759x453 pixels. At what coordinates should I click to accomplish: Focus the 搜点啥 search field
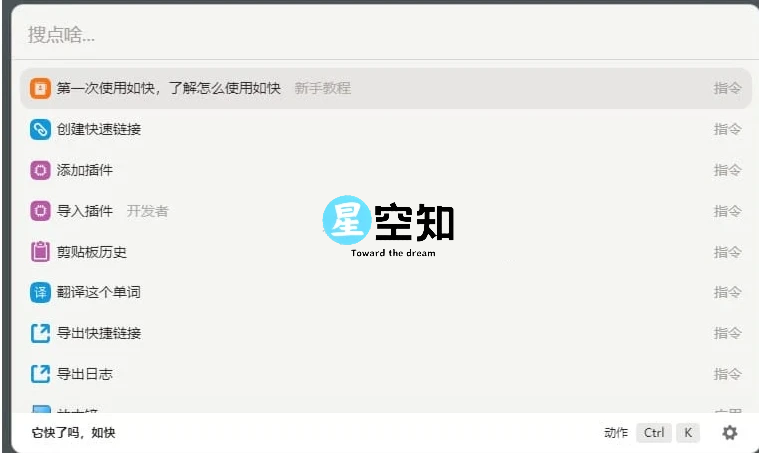(x=380, y=35)
